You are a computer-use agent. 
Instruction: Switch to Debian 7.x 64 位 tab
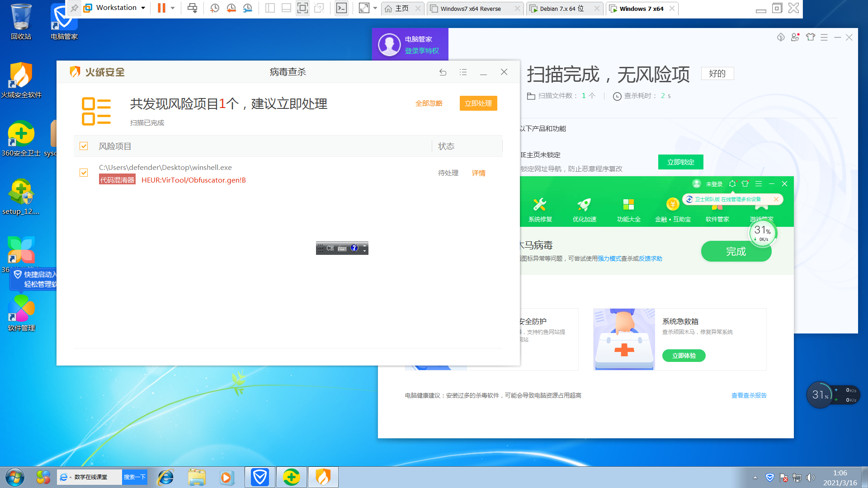564,9
